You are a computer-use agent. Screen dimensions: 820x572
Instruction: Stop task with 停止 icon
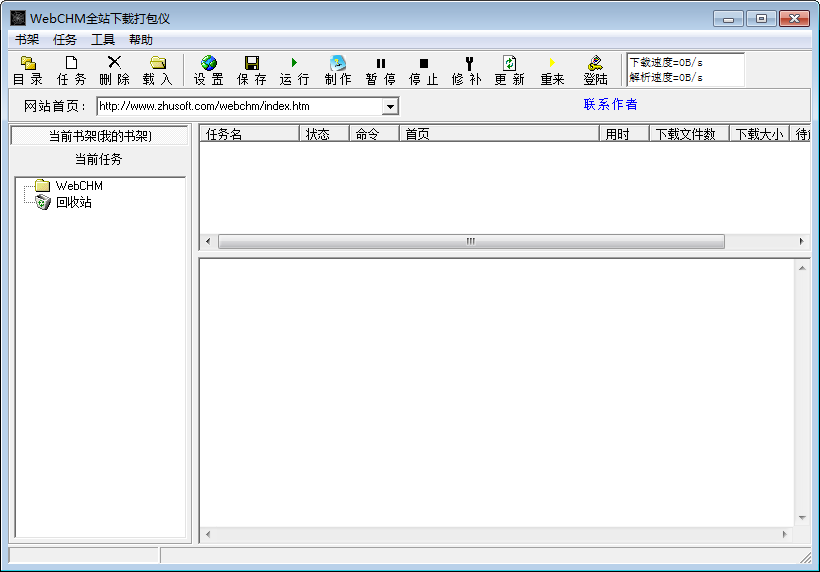424,70
